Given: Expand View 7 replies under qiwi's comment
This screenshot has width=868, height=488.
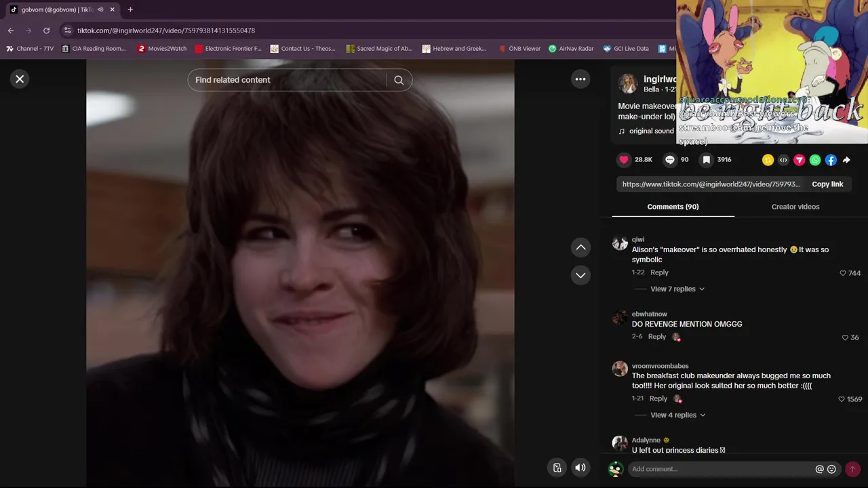Looking at the screenshot, I should point(677,289).
